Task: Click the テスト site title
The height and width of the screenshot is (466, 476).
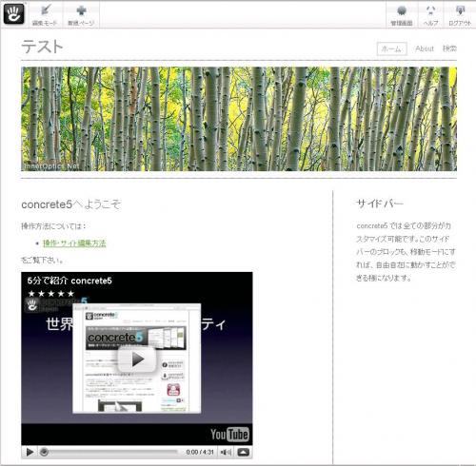Action: [x=42, y=47]
